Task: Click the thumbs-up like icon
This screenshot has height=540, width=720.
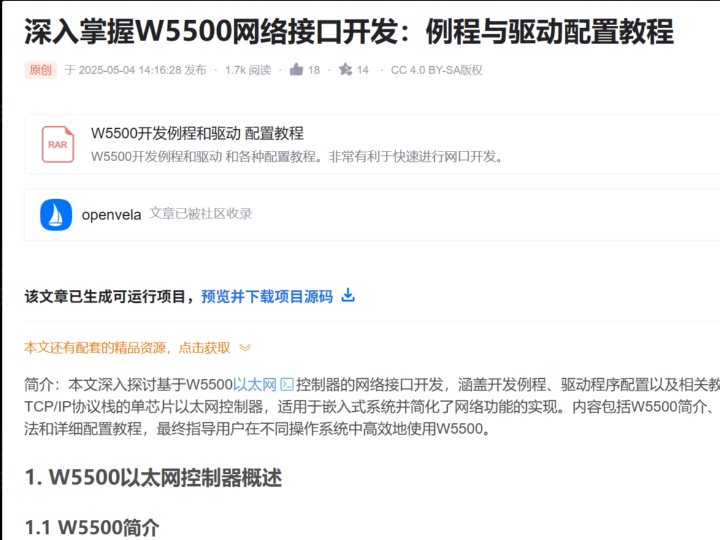Action: point(296,70)
